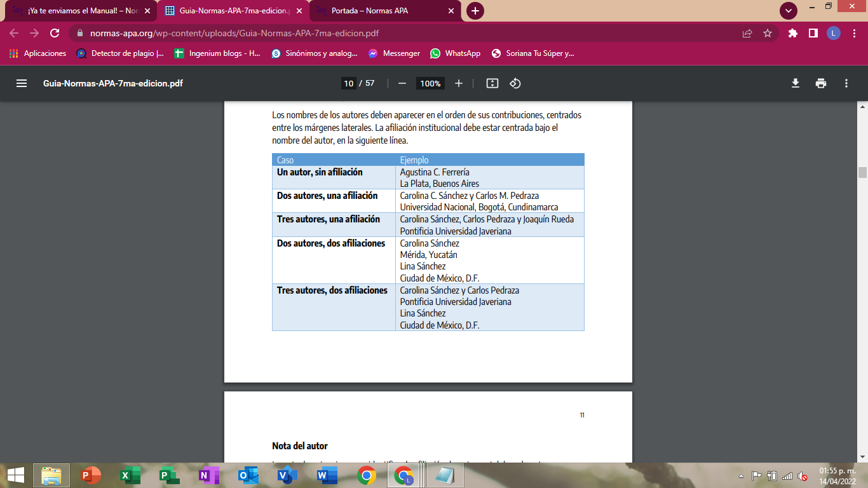
Task: Open Word from taskbar
Action: click(x=326, y=475)
